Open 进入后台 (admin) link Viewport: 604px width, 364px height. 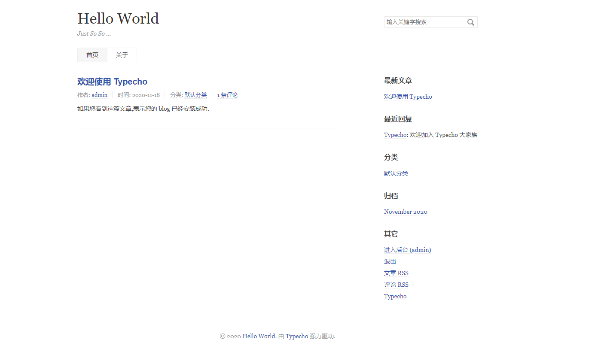408,250
